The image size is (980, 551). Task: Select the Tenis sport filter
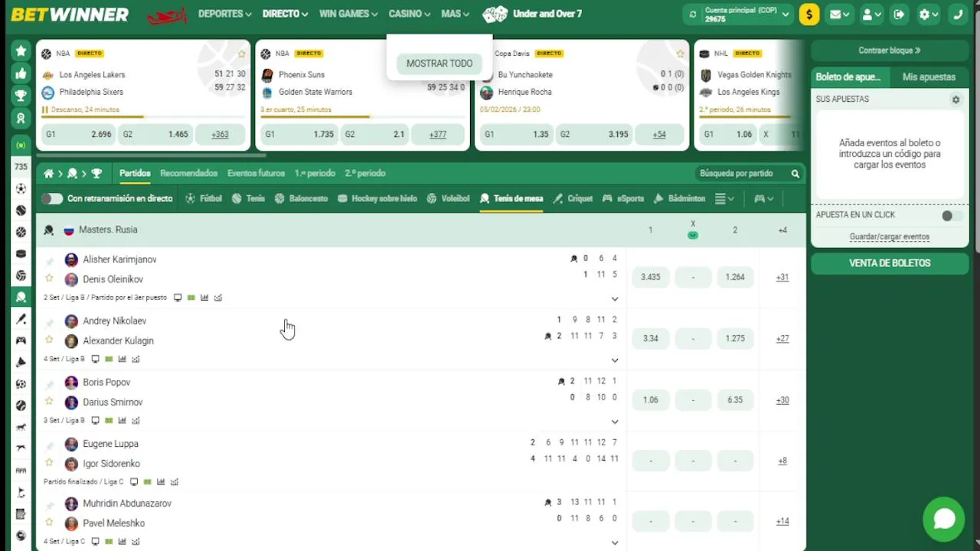click(x=248, y=199)
